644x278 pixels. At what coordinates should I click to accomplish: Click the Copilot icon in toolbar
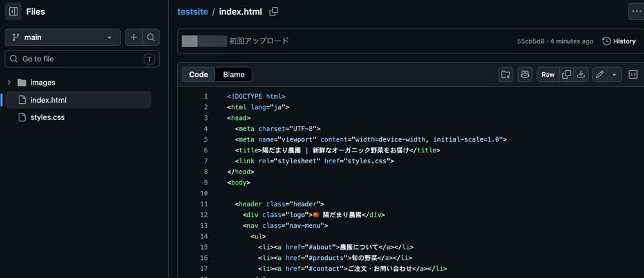click(525, 75)
